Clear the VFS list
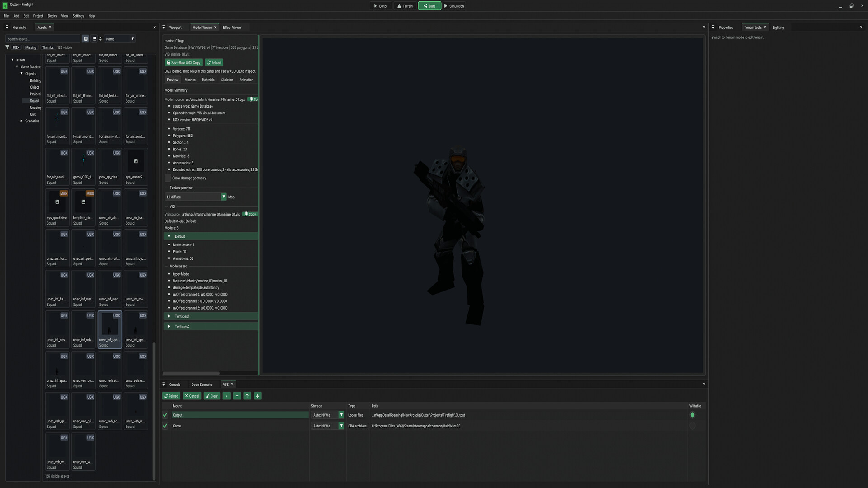 pos(212,396)
